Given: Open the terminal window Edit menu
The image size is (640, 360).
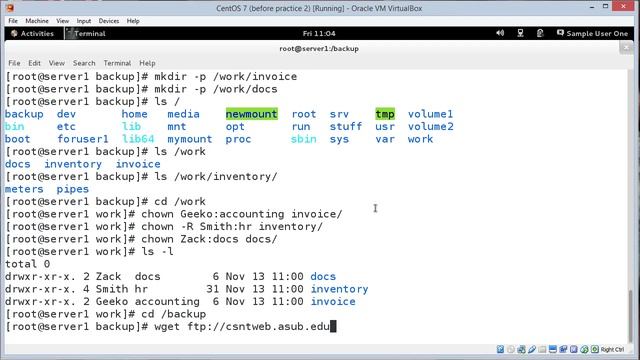Looking at the screenshot, I should tap(34, 63).
